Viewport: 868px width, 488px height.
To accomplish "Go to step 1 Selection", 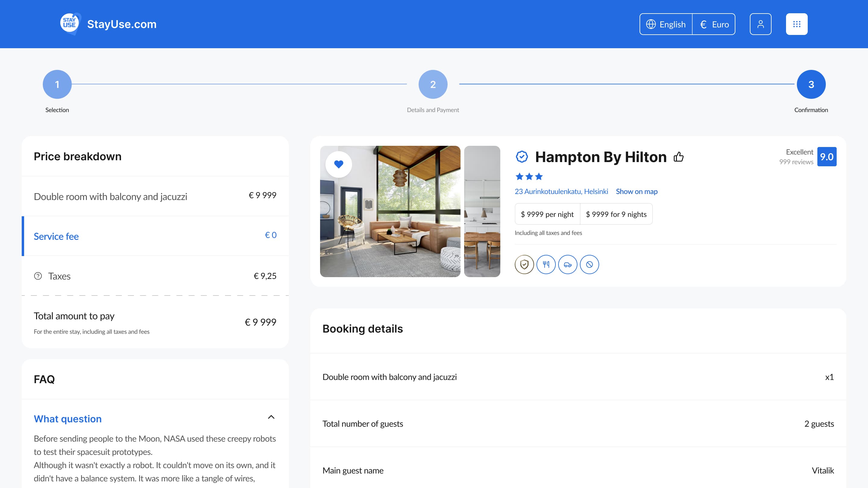I will click(57, 84).
